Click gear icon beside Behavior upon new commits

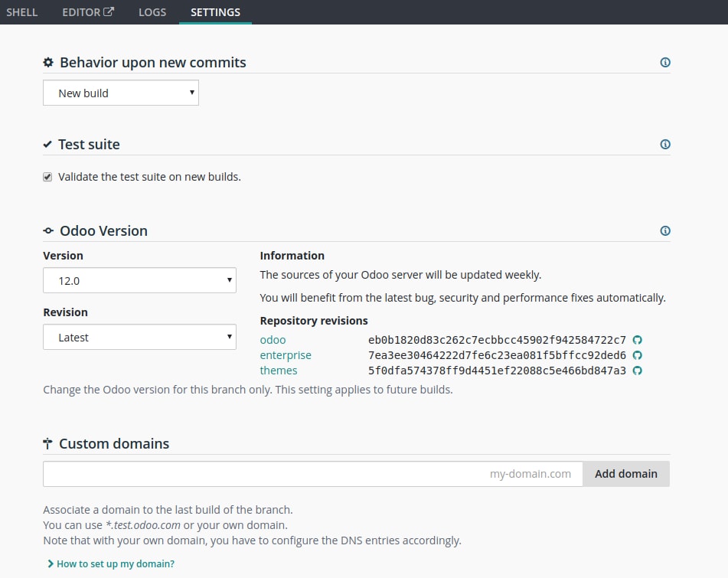click(48, 63)
